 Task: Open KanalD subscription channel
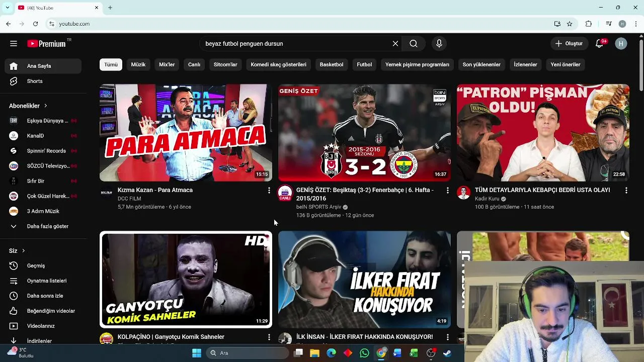coord(43,136)
